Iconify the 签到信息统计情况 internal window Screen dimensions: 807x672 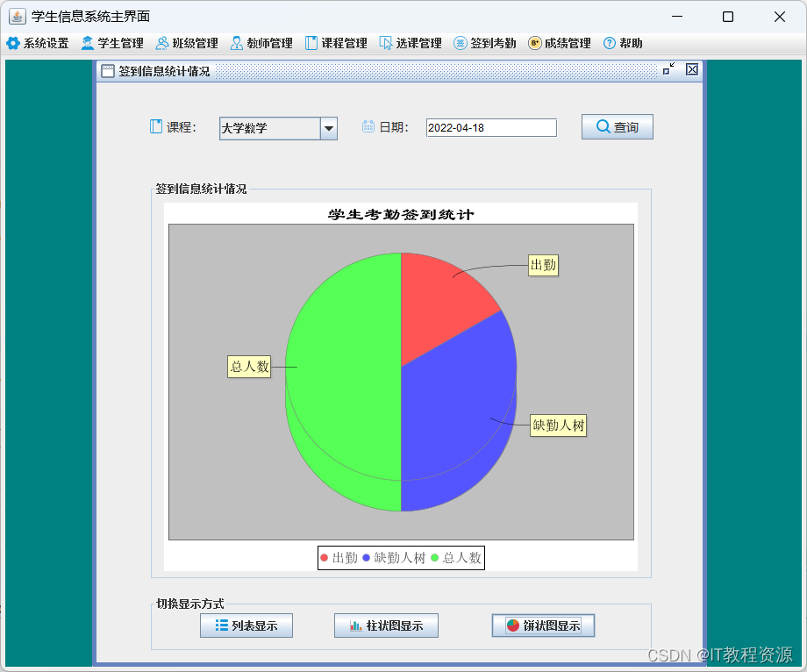point(668,69)
